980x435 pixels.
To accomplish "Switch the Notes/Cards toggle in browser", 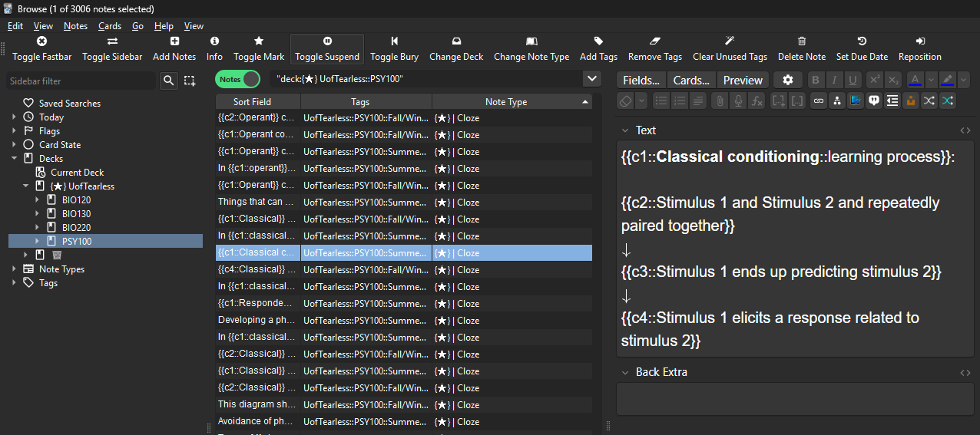I will (237, 79).
